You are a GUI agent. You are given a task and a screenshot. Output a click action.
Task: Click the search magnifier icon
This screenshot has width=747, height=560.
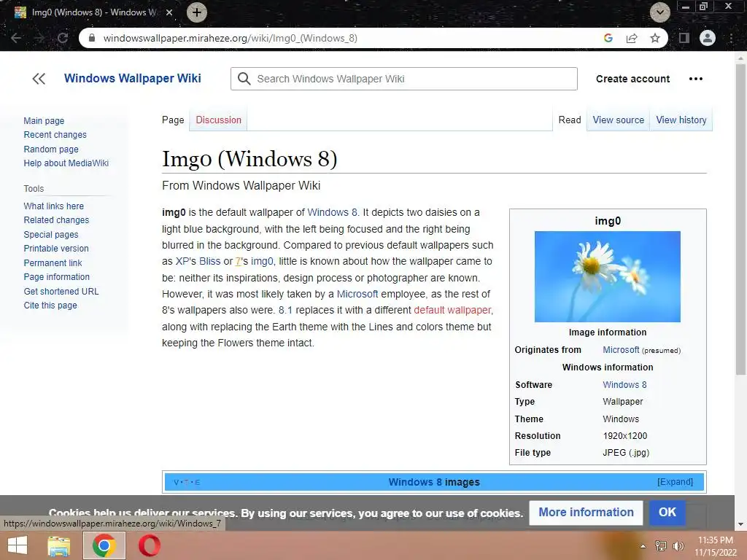click(x=244, y=79)
